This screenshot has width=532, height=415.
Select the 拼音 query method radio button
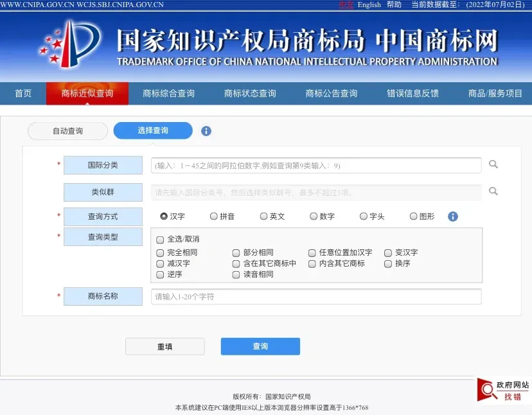(x=214, y=216)
